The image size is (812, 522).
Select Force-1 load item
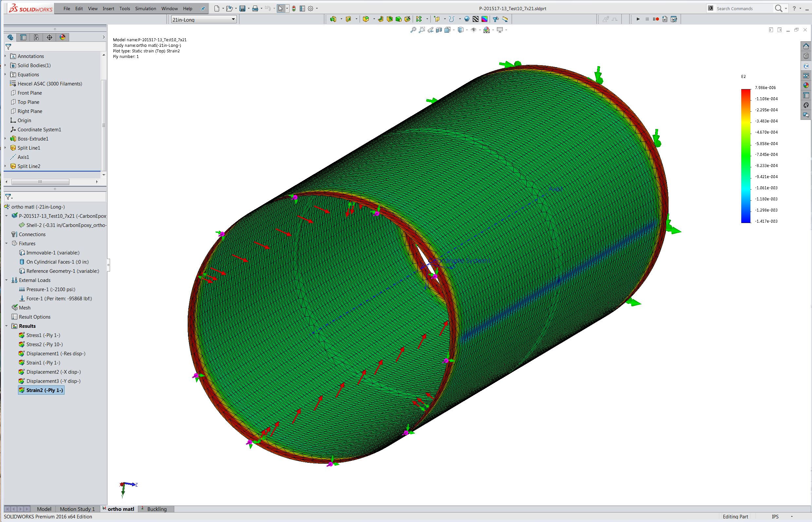55,298
